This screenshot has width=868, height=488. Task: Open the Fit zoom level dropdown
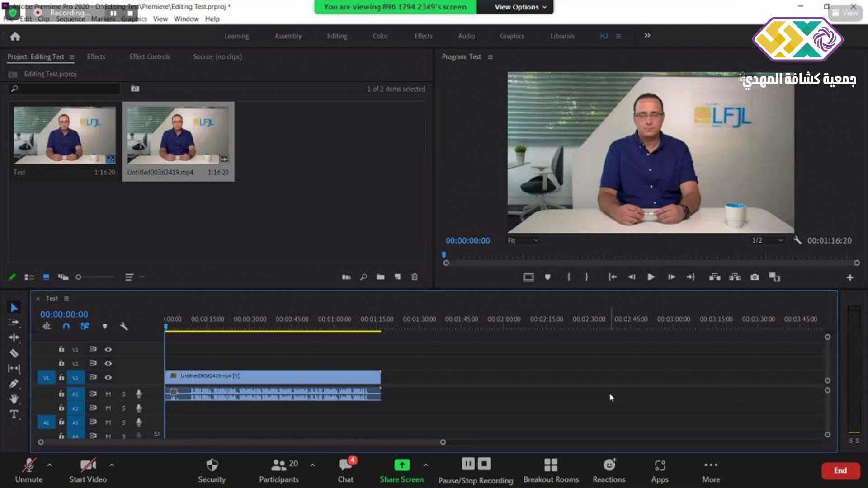pyautogui.click(x=523, y=240)
